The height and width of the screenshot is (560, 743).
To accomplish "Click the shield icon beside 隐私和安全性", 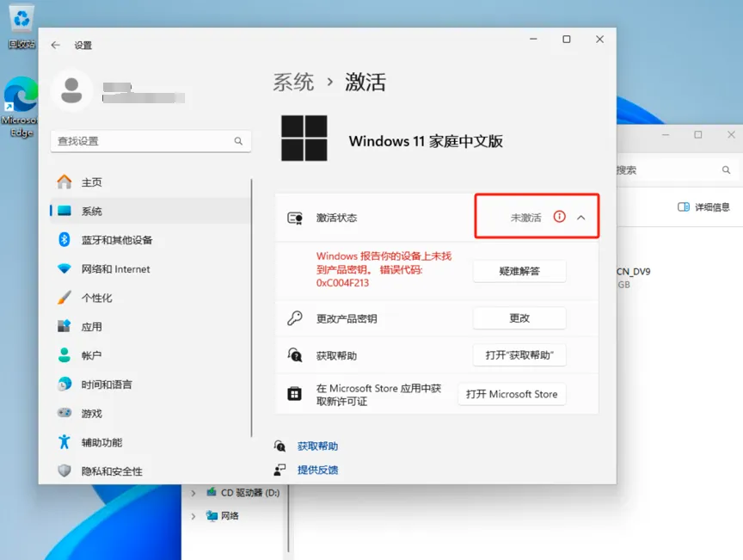I will [64, 471].
